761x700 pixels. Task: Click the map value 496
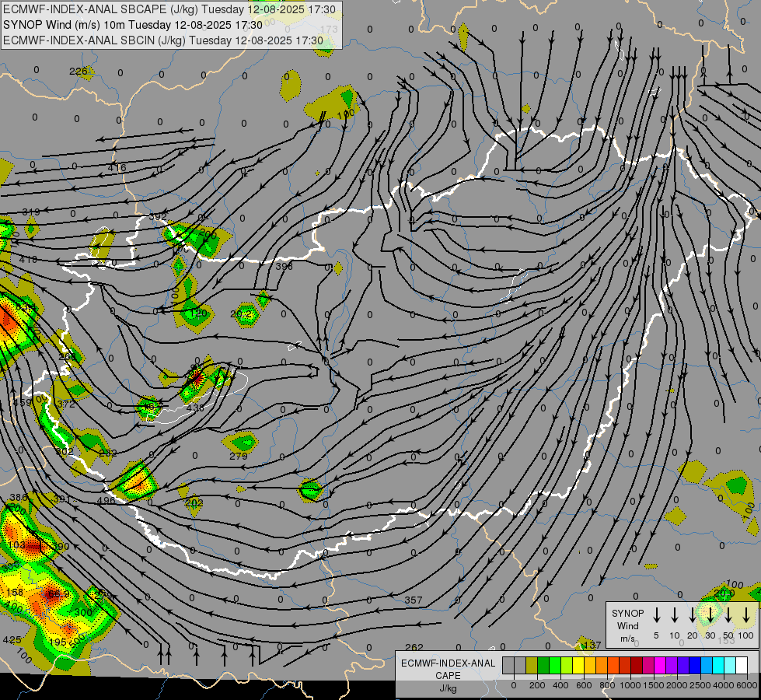point(106,500)
